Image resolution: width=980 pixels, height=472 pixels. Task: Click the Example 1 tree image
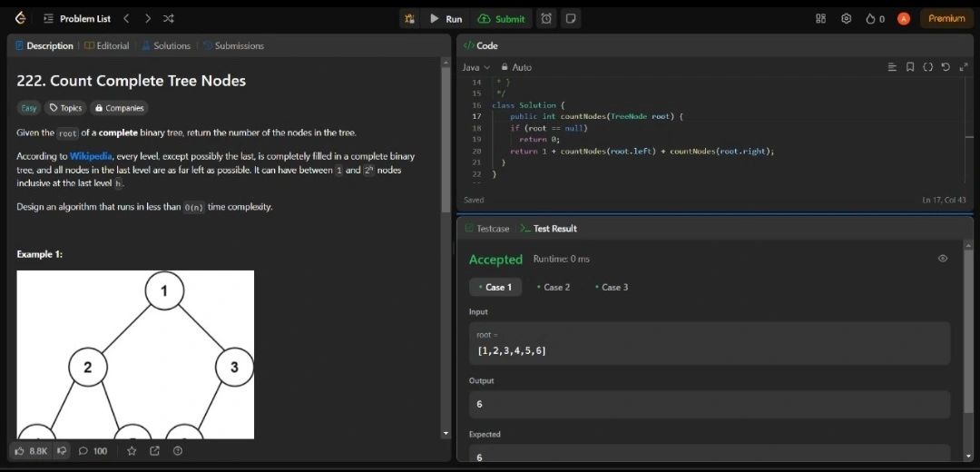(x=135, y=355)
